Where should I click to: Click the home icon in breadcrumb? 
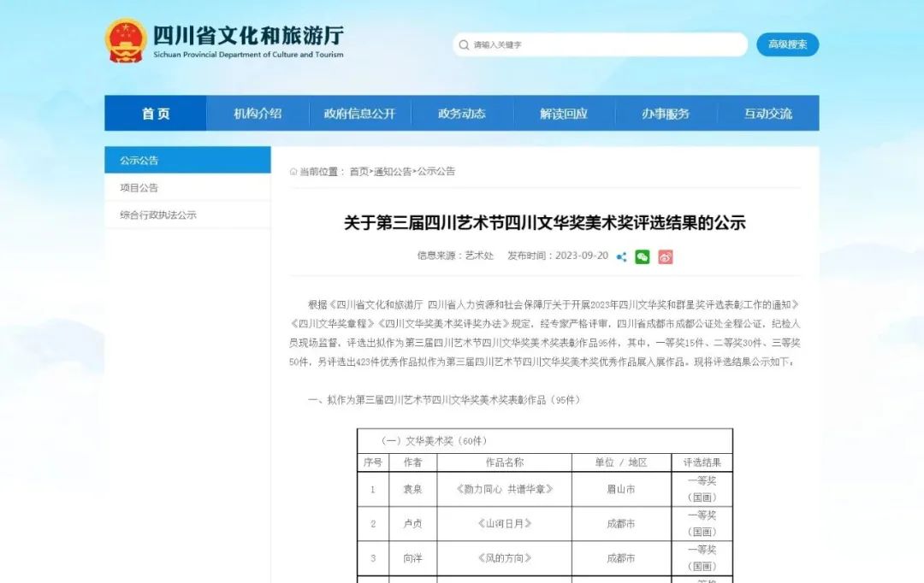coord(293,171)
